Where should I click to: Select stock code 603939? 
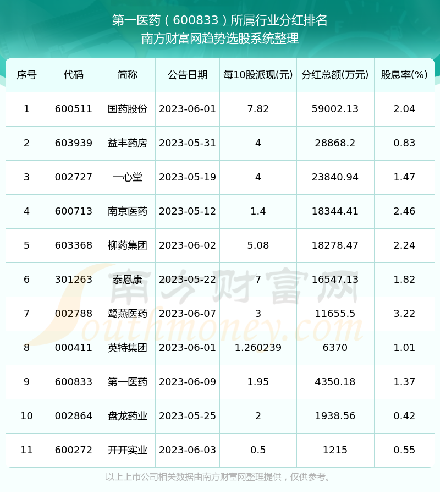click(74, 143)
